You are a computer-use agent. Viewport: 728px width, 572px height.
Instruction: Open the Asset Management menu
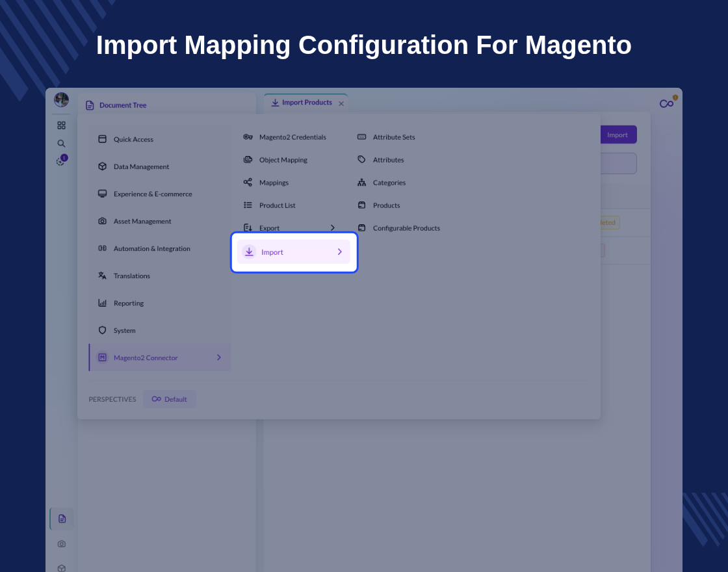[x=160, y=221]
